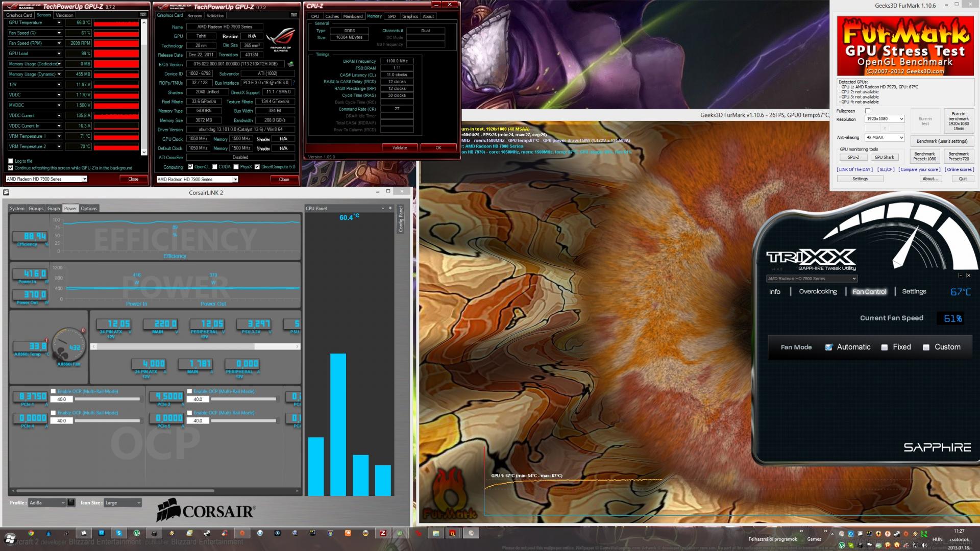Toggle the OpenCL checkbox in GPU-Z
The height and width of the screenshot is (551, 980).
coord(190,167)
